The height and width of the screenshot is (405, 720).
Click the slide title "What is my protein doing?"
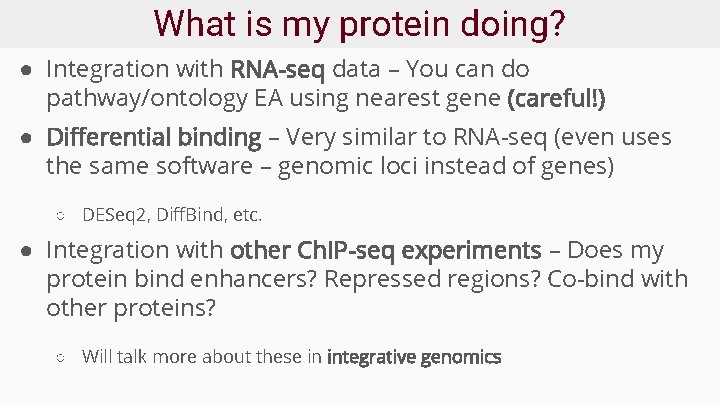tap(359, 23)
